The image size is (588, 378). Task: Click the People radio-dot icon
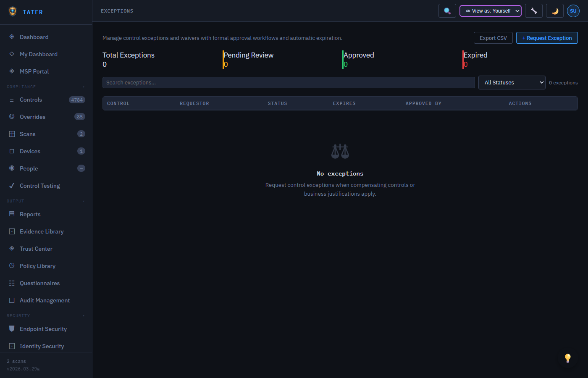[x=12, y=168]
